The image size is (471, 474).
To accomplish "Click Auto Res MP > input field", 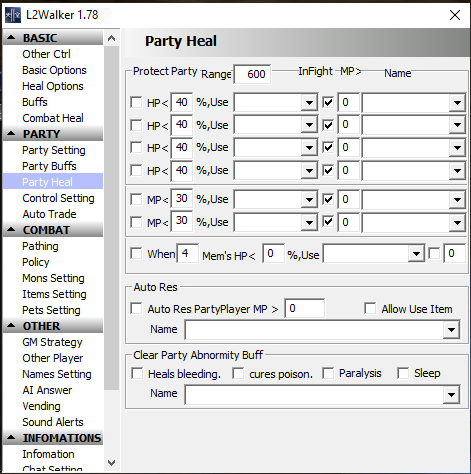I will [305, 308].
